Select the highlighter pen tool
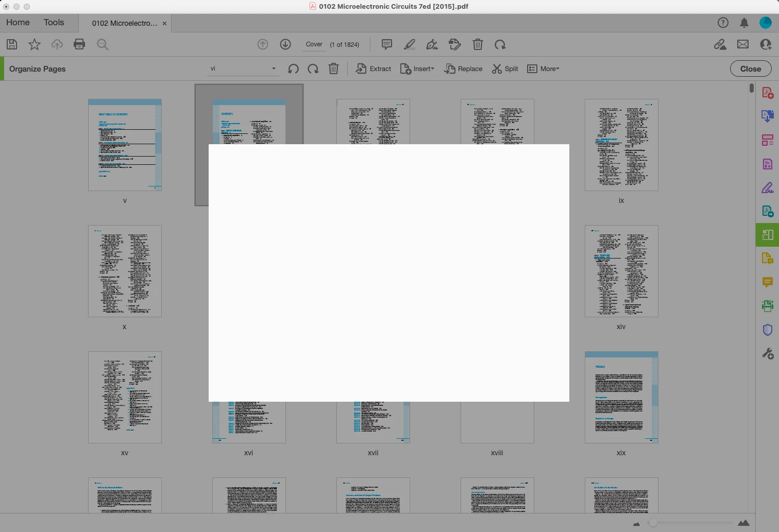This screenshot has width=779, height=532. point(410,44)
